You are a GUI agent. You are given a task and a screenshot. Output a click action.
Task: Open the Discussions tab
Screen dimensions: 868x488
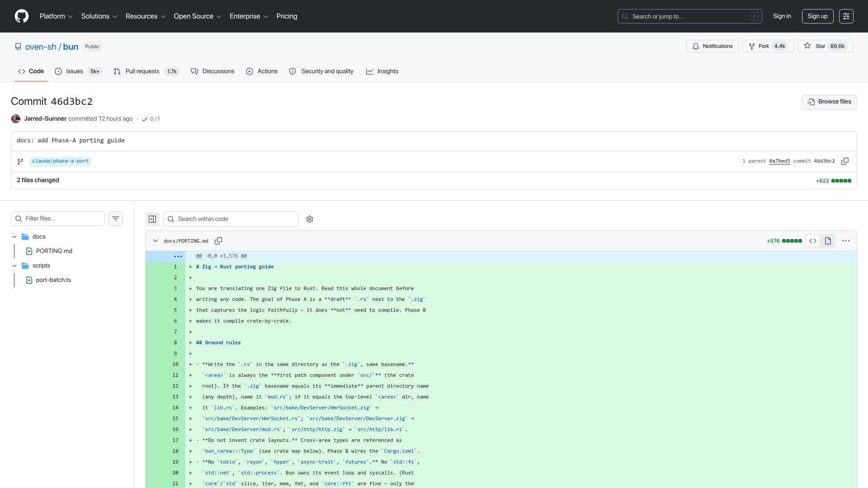click(x=212, y=71)
